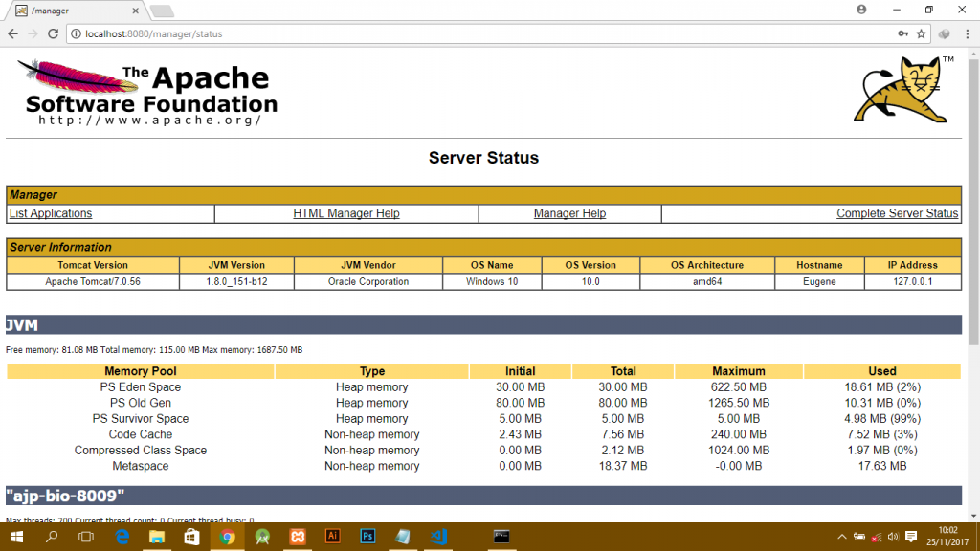This screenshot has height=551, width=980.
Task: Open the List Applications link
Action: click(51, 213)
